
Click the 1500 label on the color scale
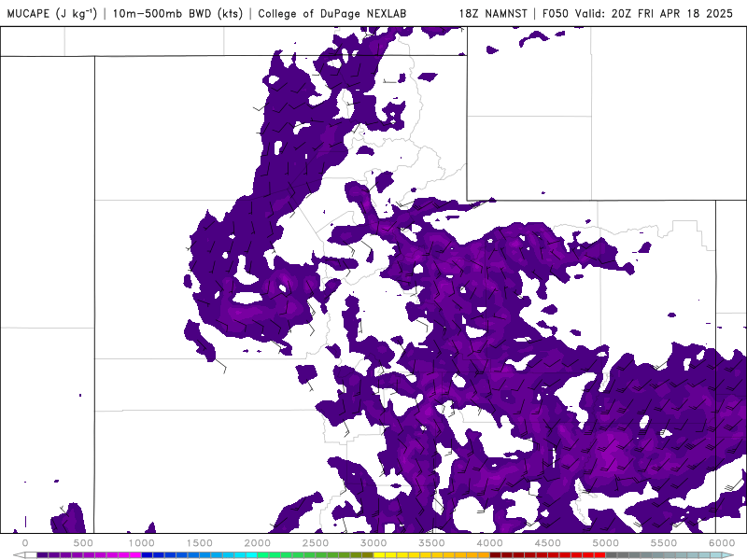point(199,543)
